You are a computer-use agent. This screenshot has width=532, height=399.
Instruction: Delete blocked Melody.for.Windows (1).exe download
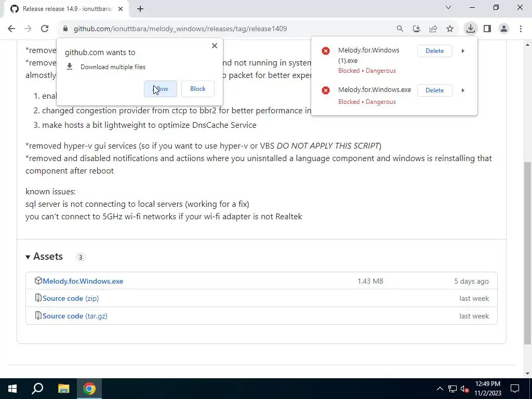pos(435,51)
